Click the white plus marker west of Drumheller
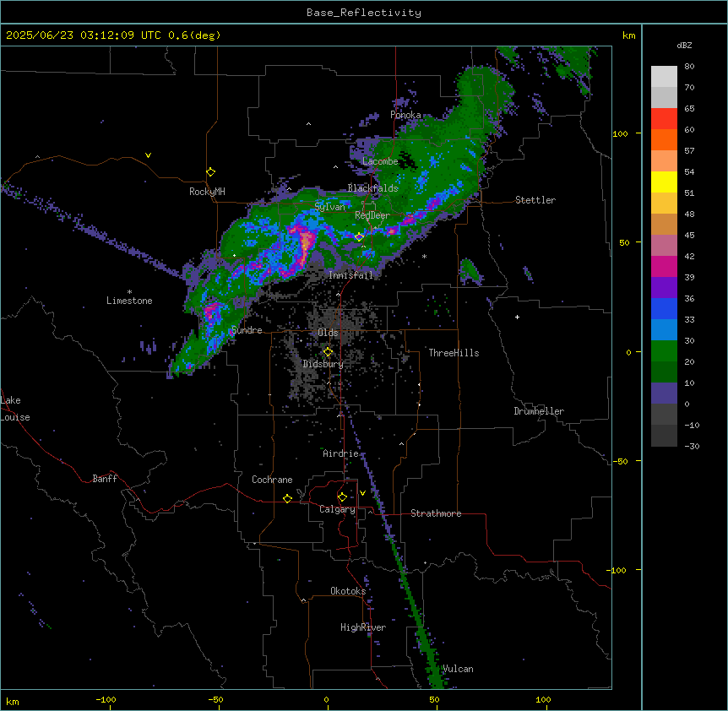728x711 pixels. click(x=517, y=317)
